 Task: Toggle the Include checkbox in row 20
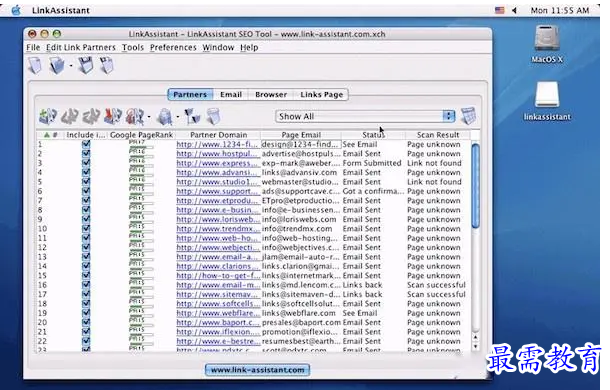click(86, 322)
